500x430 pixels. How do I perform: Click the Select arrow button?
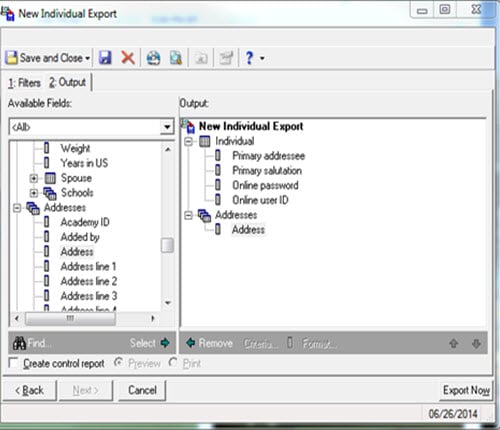coord(149,343)
